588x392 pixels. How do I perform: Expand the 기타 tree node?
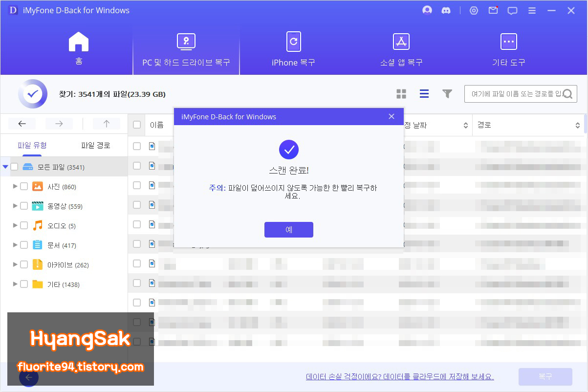coord(15,284)
